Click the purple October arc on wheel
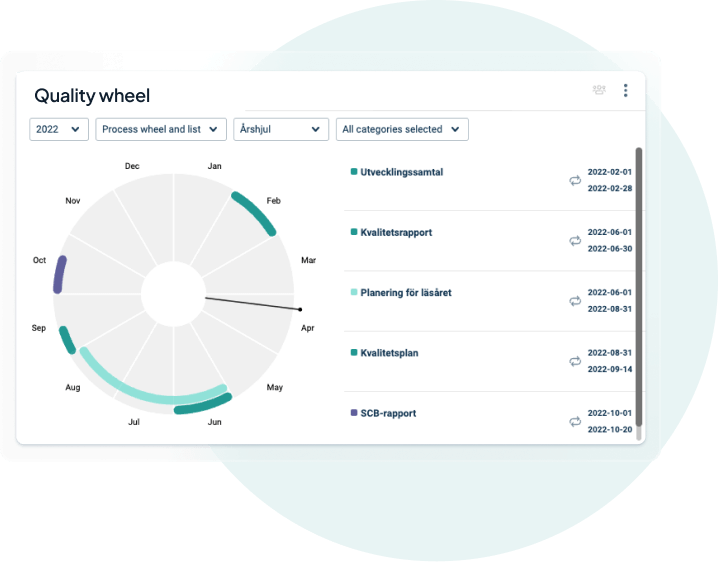The image size is (718, 562). (x=61, y=274)
